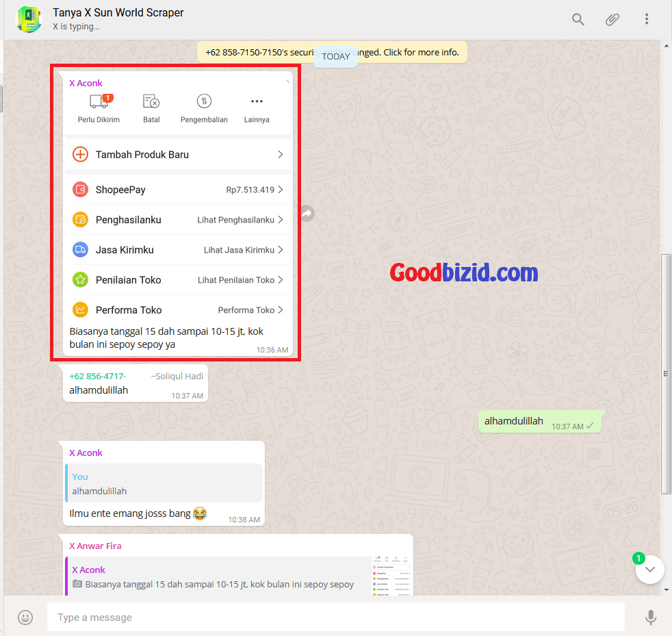The width and height of the screenshot is (672, 636).
Task: Click the 10:36 AM timestamp
Action: tap(272, 350)
